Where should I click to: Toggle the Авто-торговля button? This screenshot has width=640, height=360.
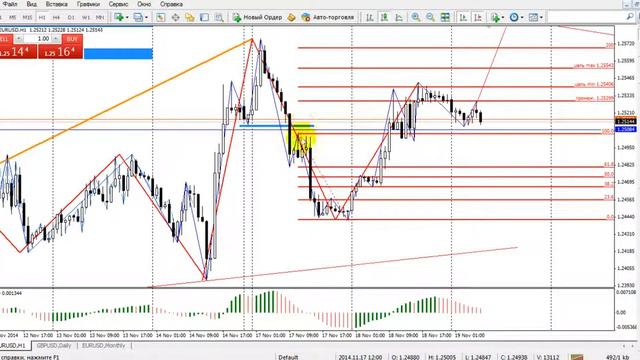(327, 17)
